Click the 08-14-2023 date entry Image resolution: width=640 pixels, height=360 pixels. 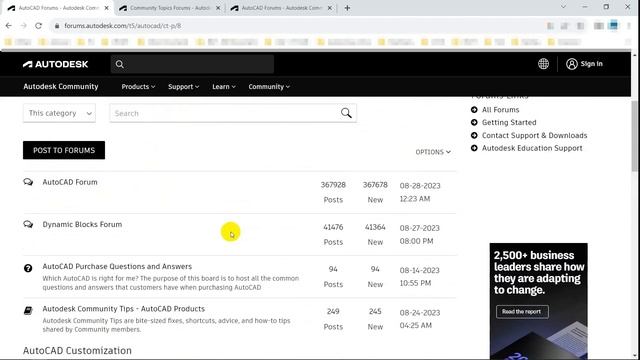click(419, 270)
